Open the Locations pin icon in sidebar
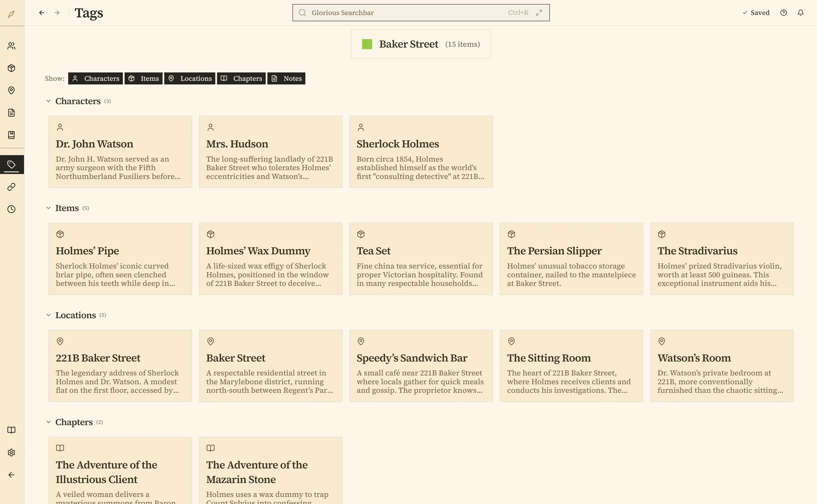Viewport: 817px width, 504px height. [12, 90]
